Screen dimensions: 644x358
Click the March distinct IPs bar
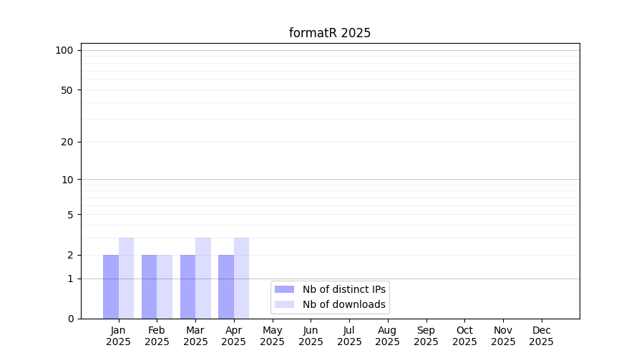(187, 286)
